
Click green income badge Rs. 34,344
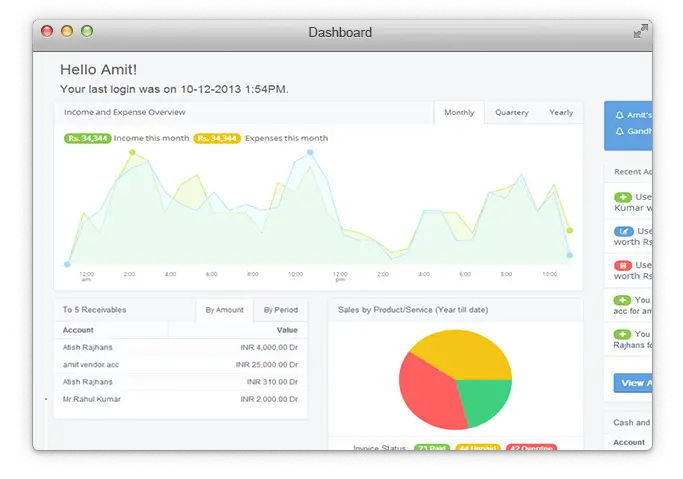(88, 138)
